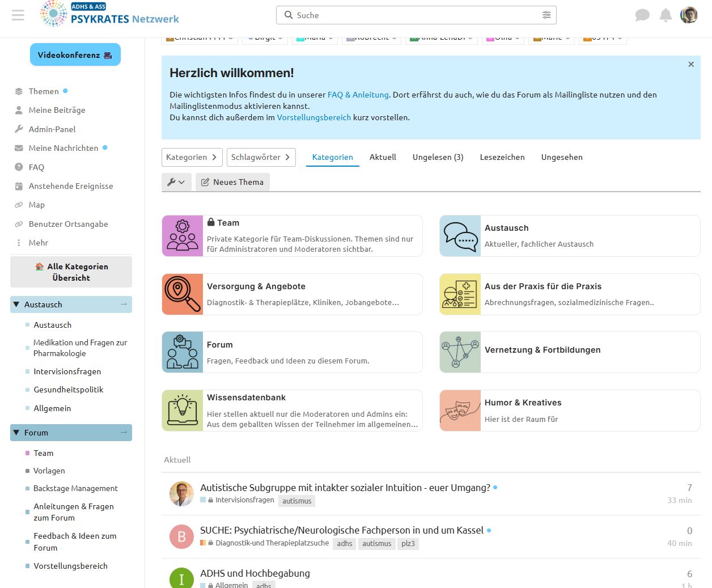712x588 pixels.
Task: Click the Mehr three-dot icon
Action: tap(18, 243)
